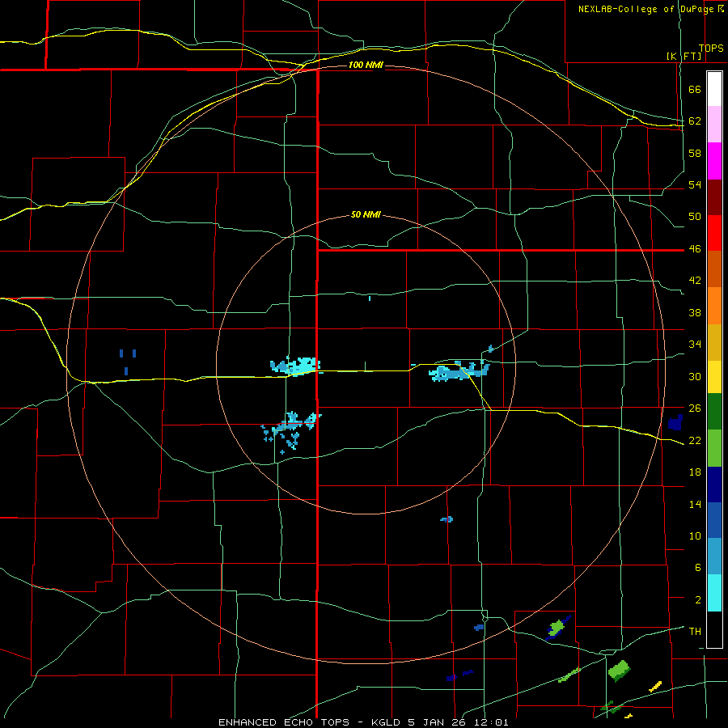This screenshot has height=728, width=728.
Task: Click the "66" scale value
Action: [695, 90]
